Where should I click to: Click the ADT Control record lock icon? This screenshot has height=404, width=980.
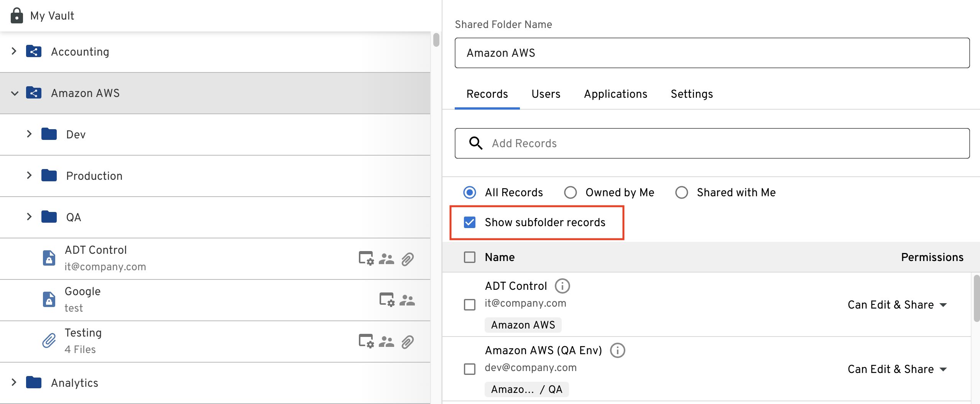(49, 258)
